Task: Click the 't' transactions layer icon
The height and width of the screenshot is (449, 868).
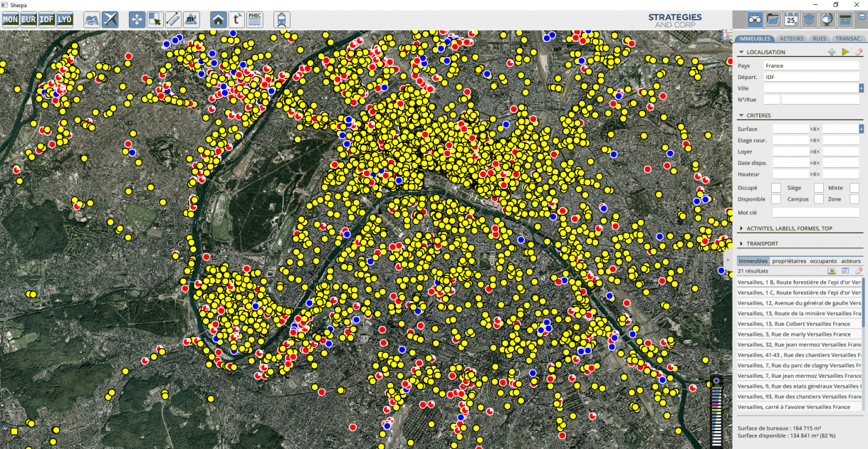Action: coord(236,19)
